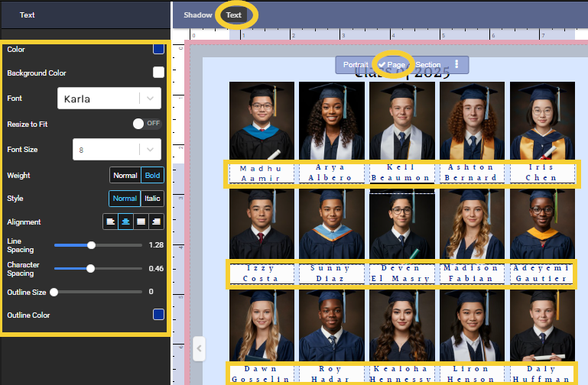Screen dimensions: 588x385
Task: Set Weight to Normal
Action: click(x=125, y=175)
